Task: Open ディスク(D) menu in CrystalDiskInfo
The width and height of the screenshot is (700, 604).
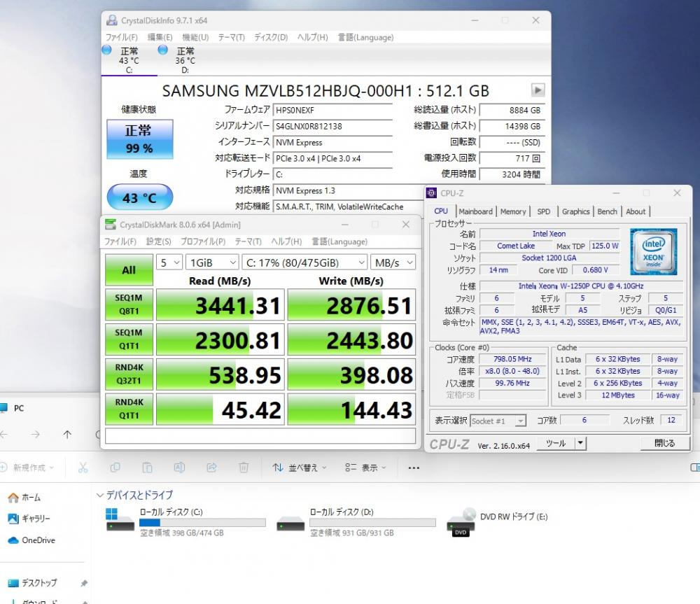Action: (271, 38)
